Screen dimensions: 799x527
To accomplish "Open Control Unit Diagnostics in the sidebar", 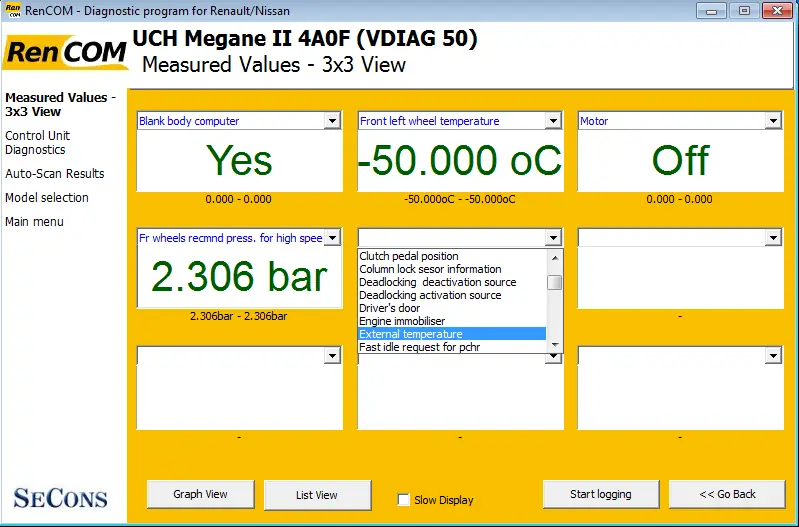I will pyautogui.click(x=38, y=143).
